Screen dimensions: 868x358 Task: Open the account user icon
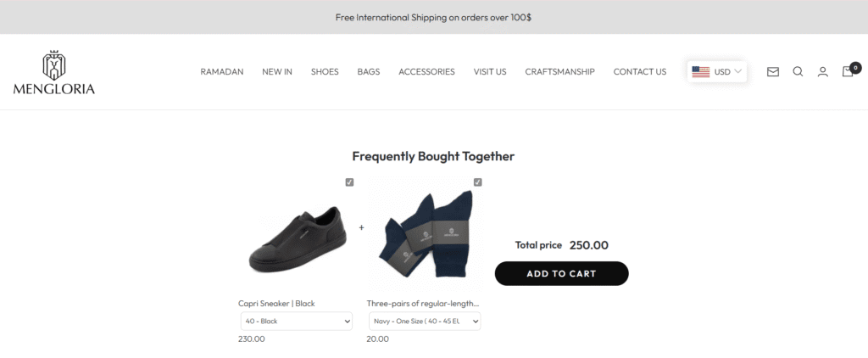(x=822, y=72)
